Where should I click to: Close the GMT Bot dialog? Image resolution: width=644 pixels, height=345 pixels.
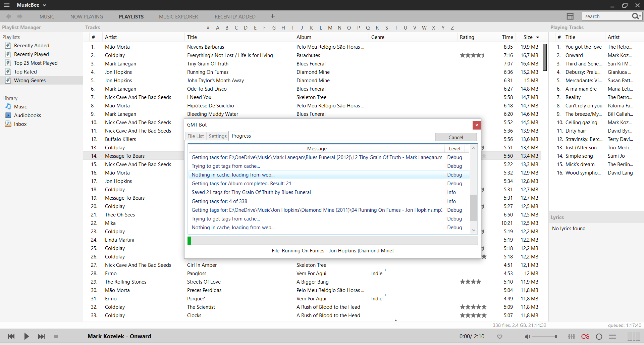coord(477,125)
